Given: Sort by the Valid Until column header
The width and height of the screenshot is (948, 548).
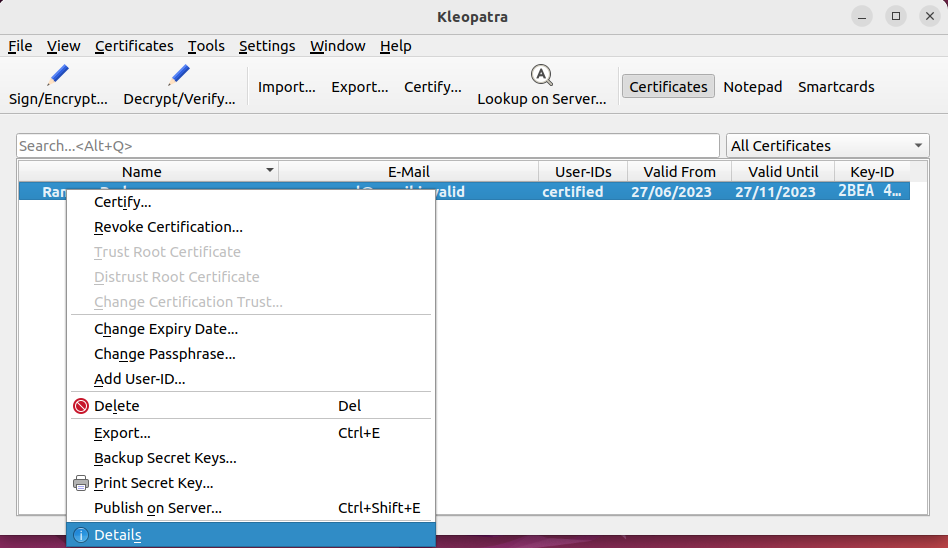Looking at the screenshot, I should point(783,172).
